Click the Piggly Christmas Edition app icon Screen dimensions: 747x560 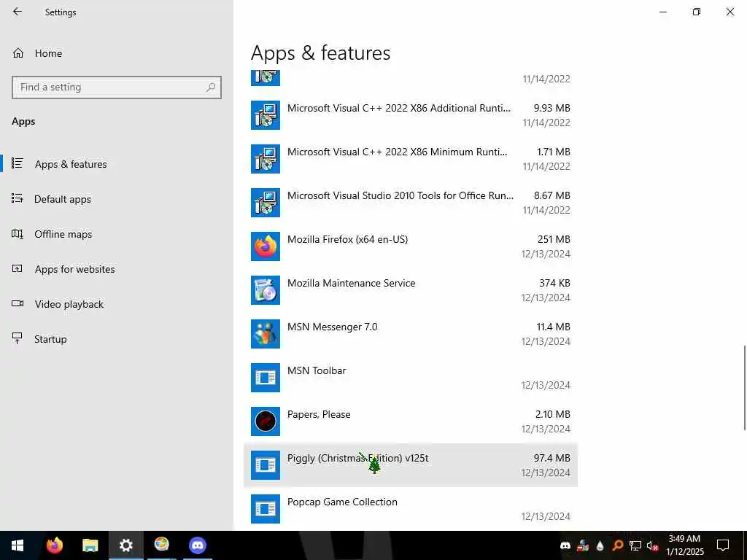(266, 465)
